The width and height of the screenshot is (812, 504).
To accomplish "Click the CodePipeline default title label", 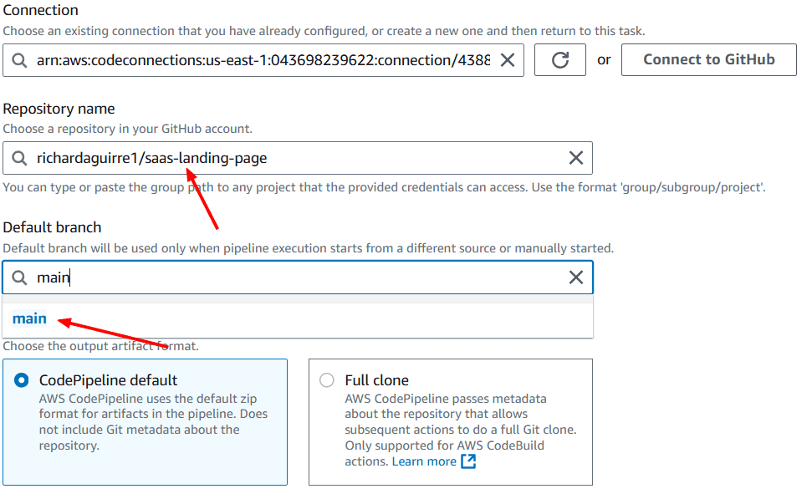I will (x=108, y=380).
